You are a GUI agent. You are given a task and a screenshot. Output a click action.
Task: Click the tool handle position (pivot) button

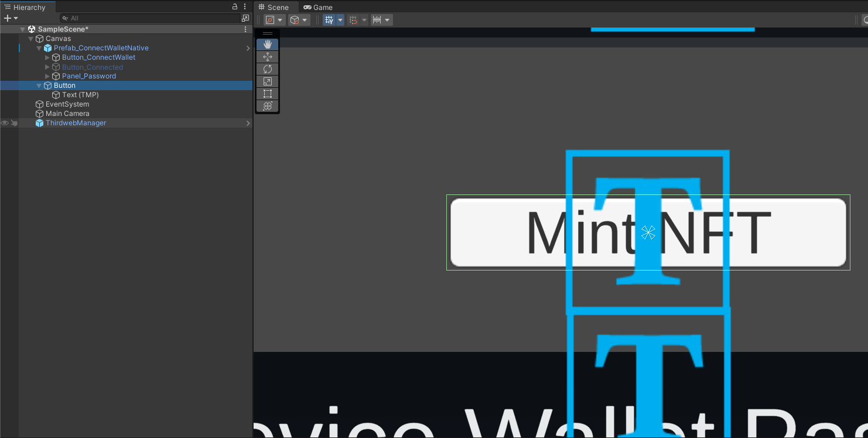(270, 20)
